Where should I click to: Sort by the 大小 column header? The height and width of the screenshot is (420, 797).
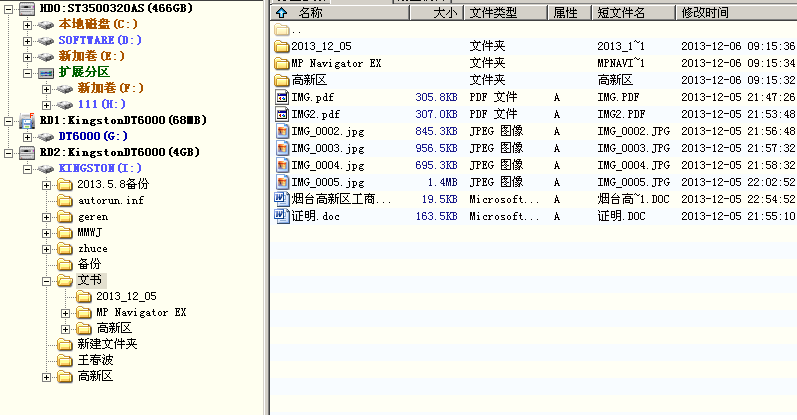coord(445,13)
